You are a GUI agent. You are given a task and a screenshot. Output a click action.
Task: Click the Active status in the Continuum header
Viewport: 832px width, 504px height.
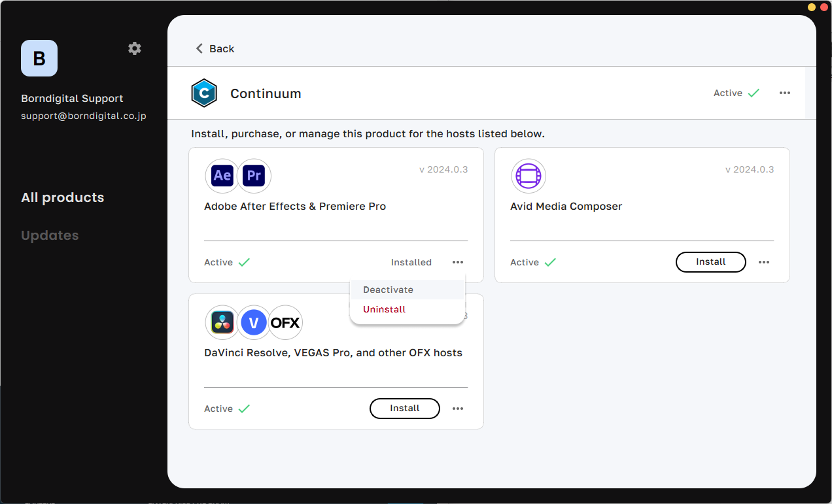(737, 93)
